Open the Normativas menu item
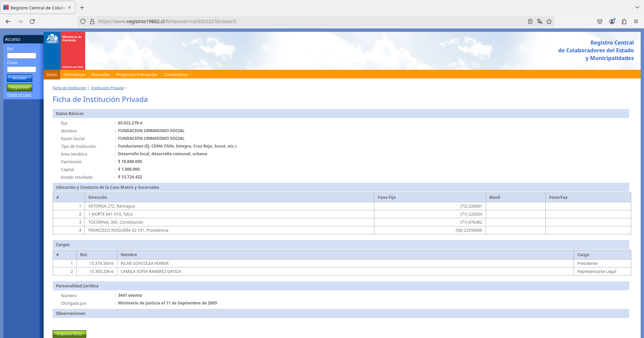Screen dimensions: 644x338 pyautogui.click(x=74, y=75)
